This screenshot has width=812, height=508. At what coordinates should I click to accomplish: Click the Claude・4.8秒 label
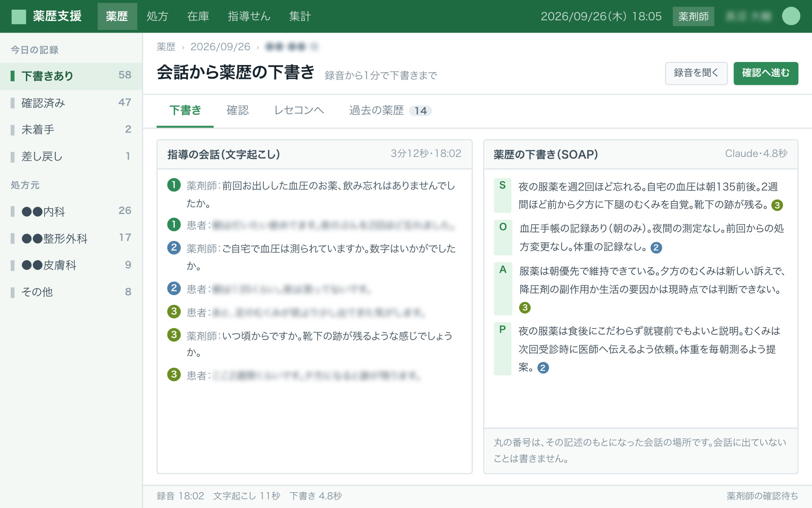tap(756, 154)
